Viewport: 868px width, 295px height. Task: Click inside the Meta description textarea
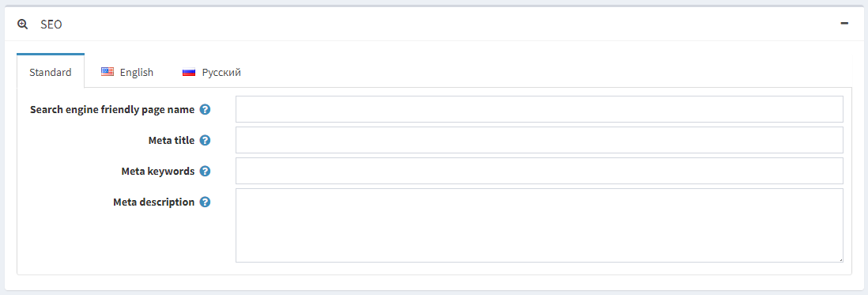(x=539, y=225)
